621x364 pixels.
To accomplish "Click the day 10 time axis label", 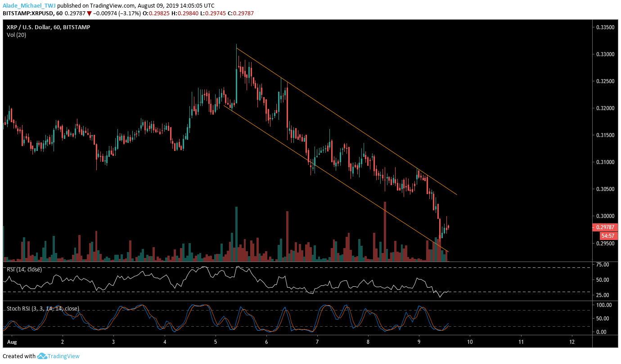I will (x=470, y=342).
